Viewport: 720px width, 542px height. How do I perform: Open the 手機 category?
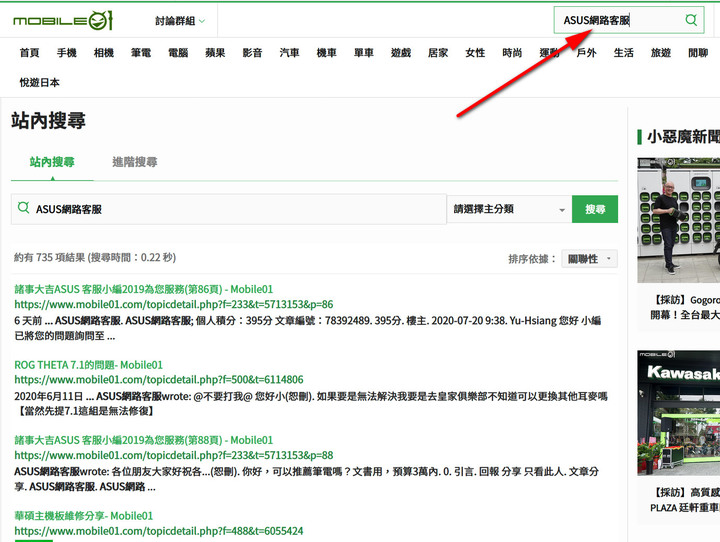point(67,53)
